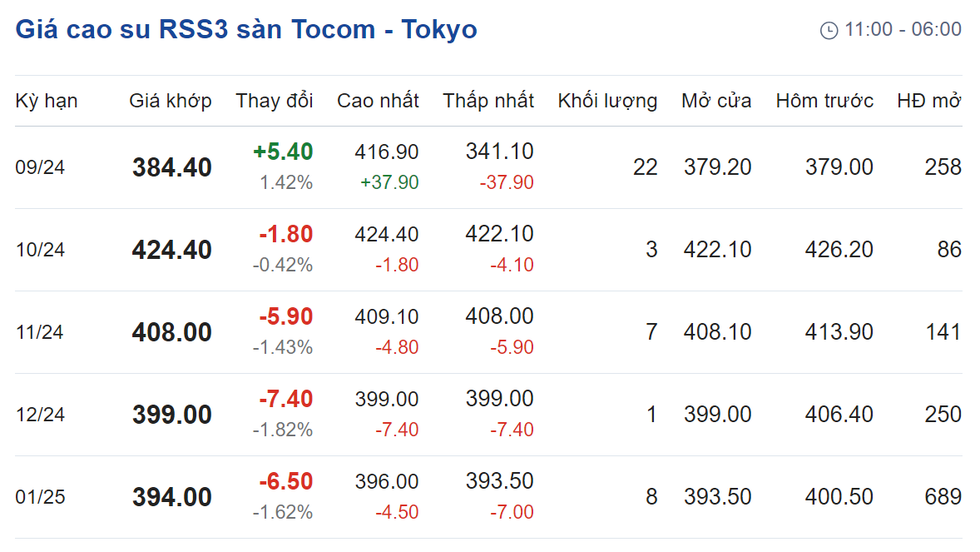
Task: Select the 01/25 contract term
Action: [x=40, y=498]
